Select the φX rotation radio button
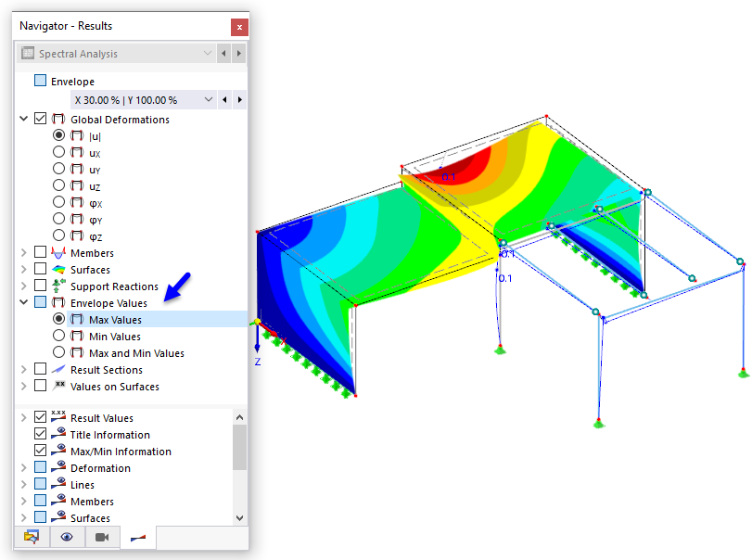The height and width of the screenshot is (560, 752). [x=58, y=202]
